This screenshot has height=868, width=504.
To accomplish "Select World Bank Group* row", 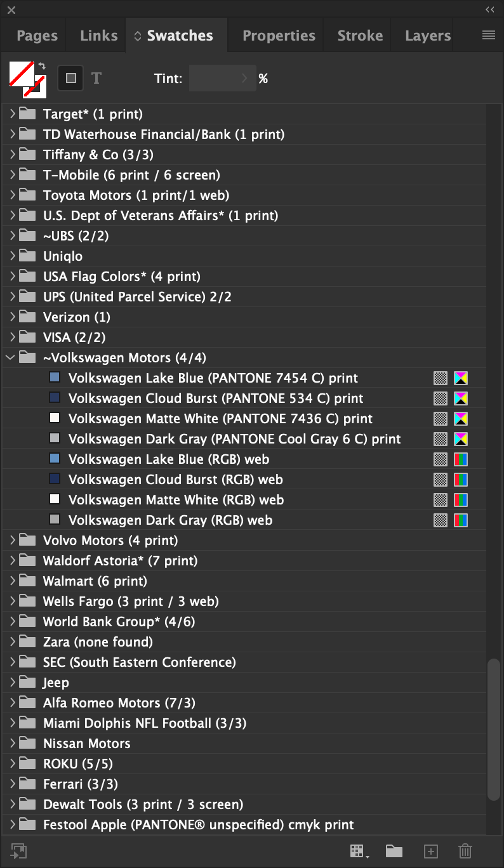I will tap(244, 622).
